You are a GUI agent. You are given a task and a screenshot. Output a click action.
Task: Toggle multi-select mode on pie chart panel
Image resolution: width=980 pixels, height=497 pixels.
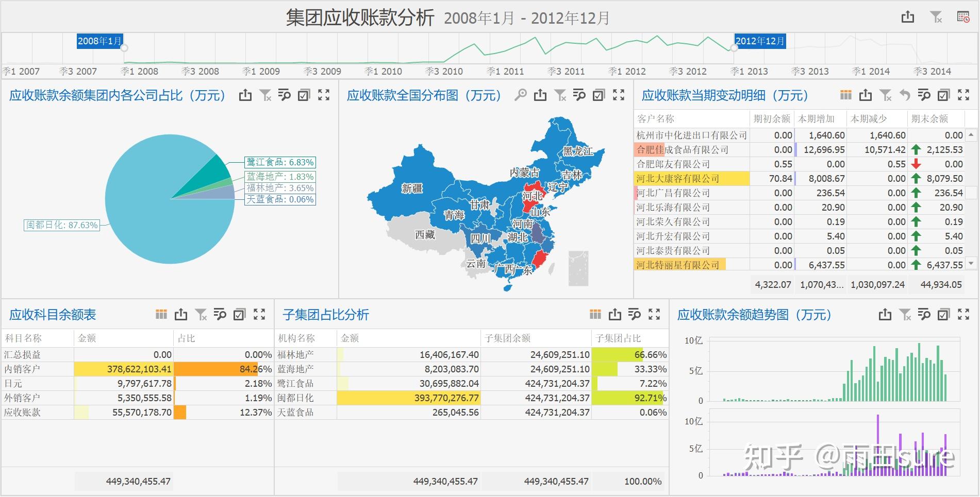click(x=304, y=95)
